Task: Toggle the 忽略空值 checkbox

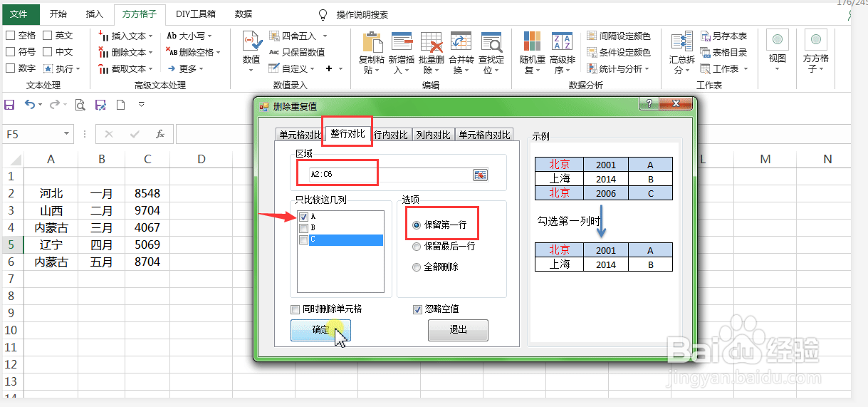Action: (x=418, y=309)
